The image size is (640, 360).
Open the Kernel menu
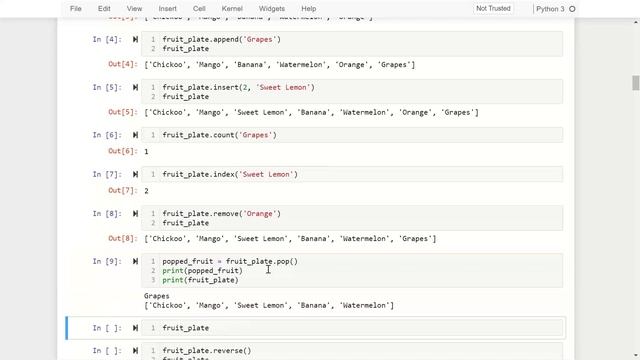232,9
